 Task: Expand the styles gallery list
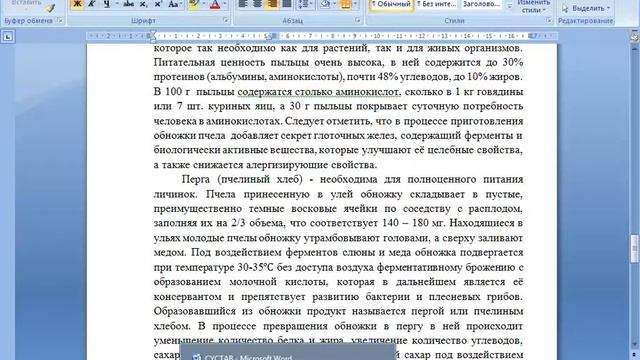coord(509,7)
